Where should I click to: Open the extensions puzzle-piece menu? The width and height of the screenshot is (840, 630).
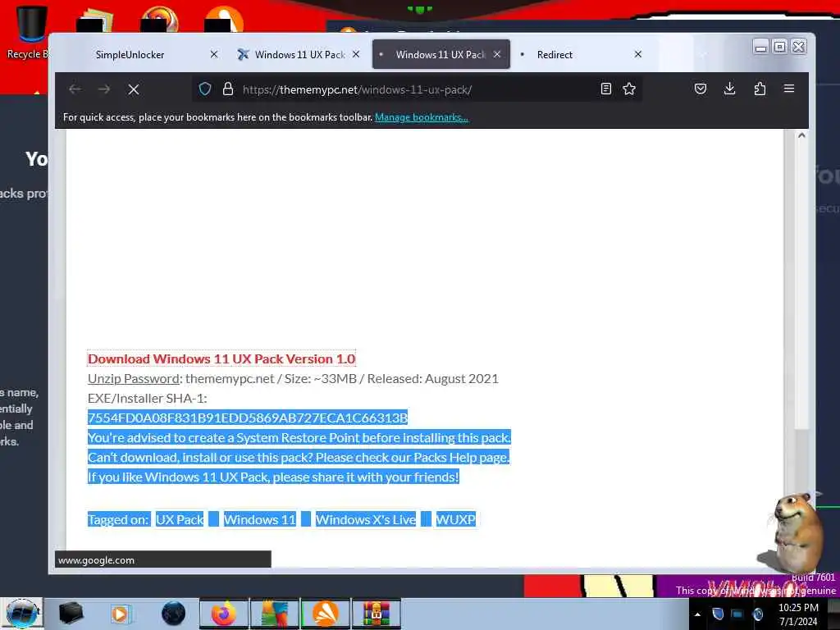tap(760, 89)
